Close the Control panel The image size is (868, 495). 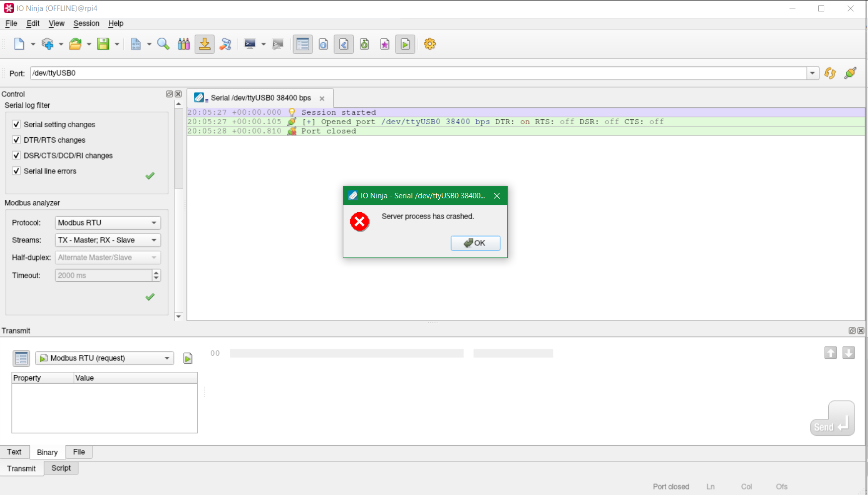178,94
